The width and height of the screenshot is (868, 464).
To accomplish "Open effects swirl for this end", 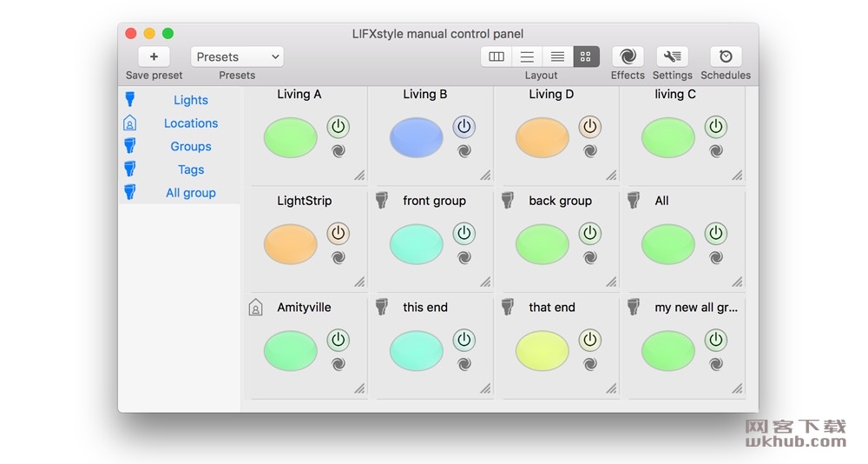I will coord(464,364).
